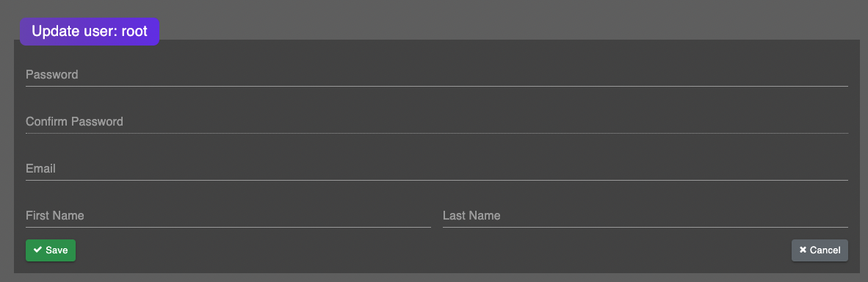The width and height of the screenshot is (868, 282).
Task: Click the Last Name placeholder label
Action: [x=471, y=215]
